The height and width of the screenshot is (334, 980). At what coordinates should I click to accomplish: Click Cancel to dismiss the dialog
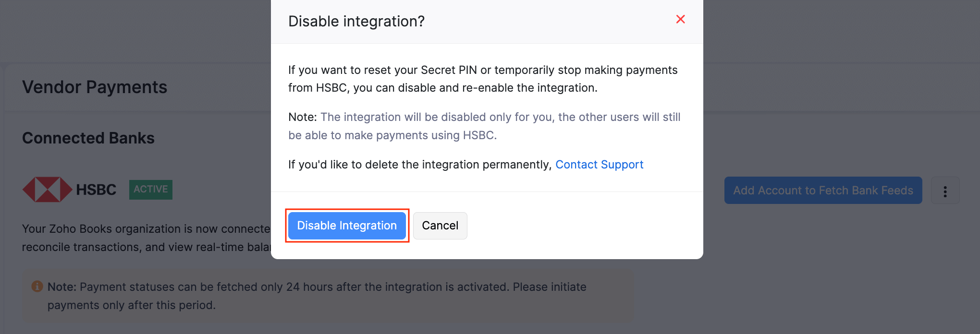pyautogui.click(x=440, y=226)
